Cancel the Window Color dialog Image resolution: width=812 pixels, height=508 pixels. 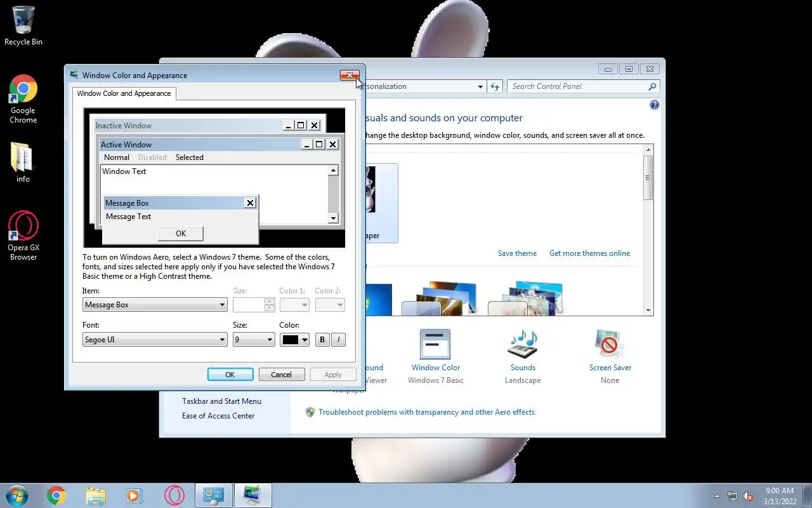pos(282,375)
